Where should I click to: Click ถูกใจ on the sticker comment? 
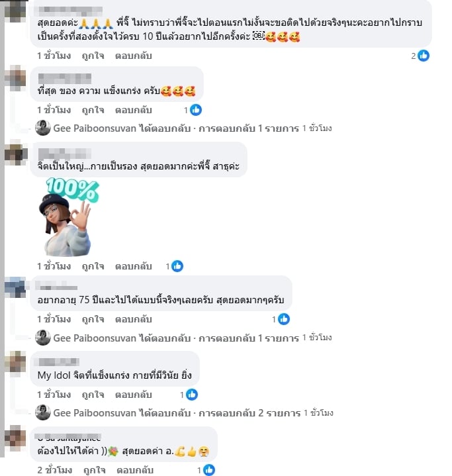[93, 266]
